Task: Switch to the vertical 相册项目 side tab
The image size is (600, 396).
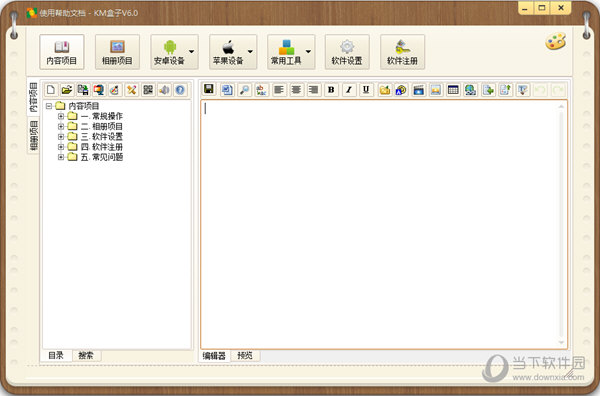Action: click(x=33, y=135)
